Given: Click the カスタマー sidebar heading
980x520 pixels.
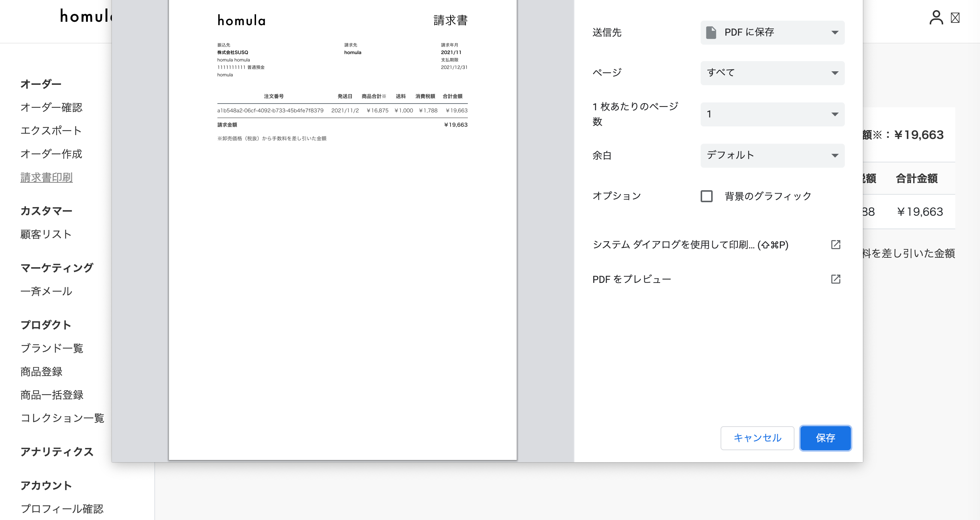Looking at the screenshot, I should (46, 211).
